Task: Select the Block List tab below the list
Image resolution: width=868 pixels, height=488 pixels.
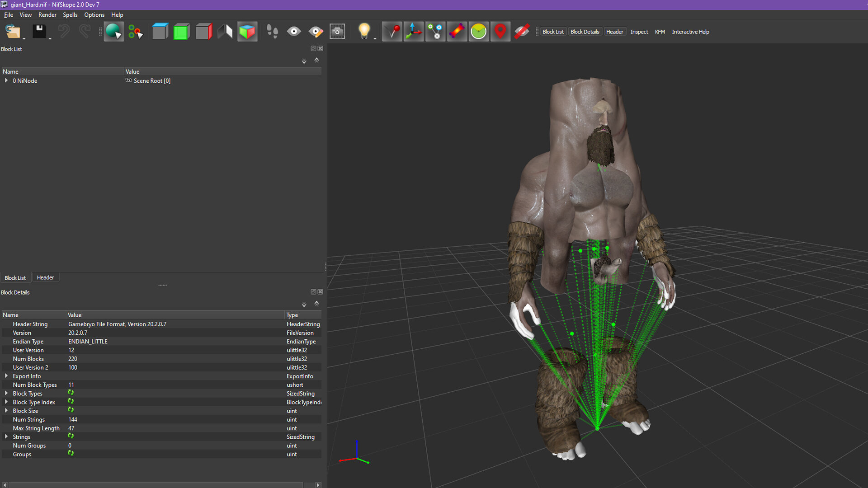Action: pos(15,278)
